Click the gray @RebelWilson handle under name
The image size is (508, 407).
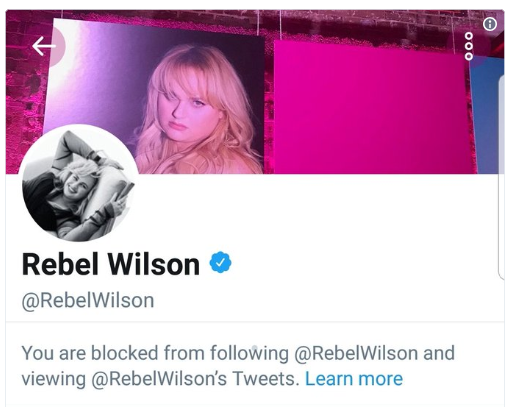(x=88, y=301)
